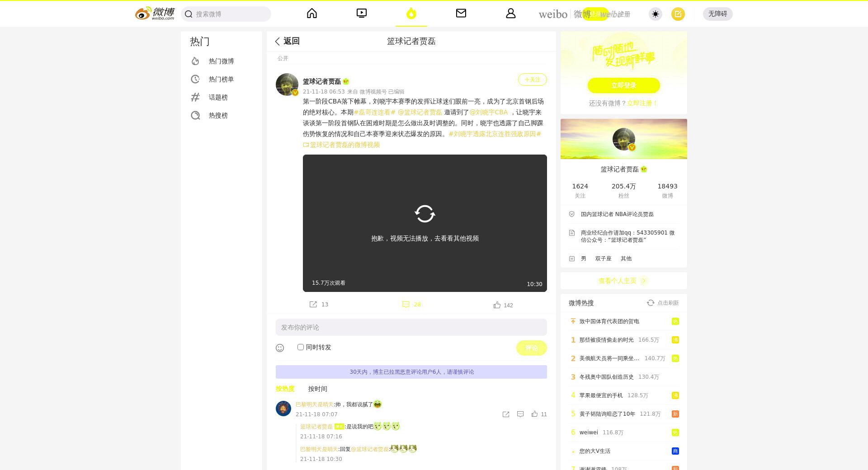This screenshot has width=868, height=470.
Task: Click commenter 巴黎明天是晴天 avatar
Action: 283,409
